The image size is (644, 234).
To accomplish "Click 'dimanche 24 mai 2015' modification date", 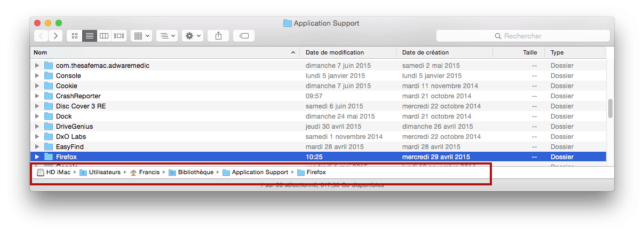I will pyautogui.click(x=340, y=116).
